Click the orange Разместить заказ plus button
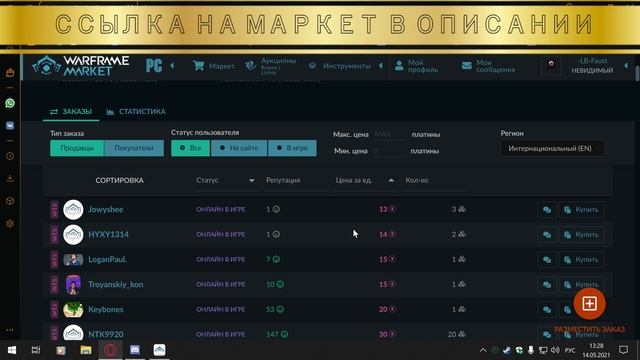 tap(589, 303)
